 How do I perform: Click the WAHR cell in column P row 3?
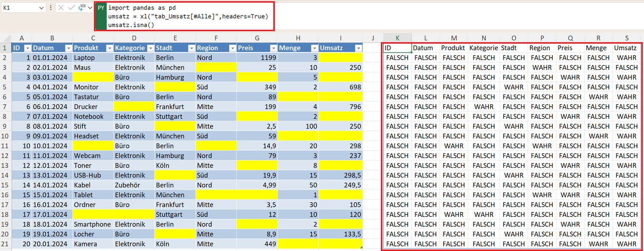(x=542, y=68)
